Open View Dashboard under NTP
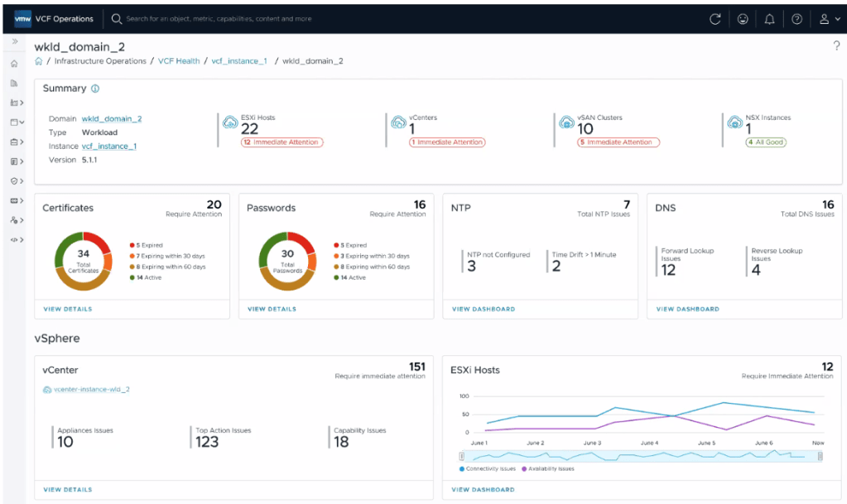Viewport: 847px width, 504px height. [484, 309]
